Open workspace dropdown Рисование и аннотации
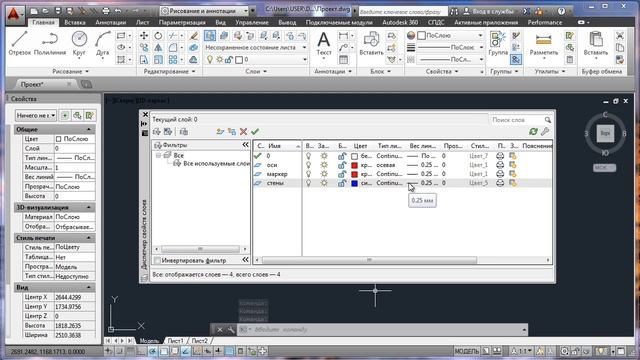Image resolution: width=640 pixels, height=360 pixels. pos(204,11)
